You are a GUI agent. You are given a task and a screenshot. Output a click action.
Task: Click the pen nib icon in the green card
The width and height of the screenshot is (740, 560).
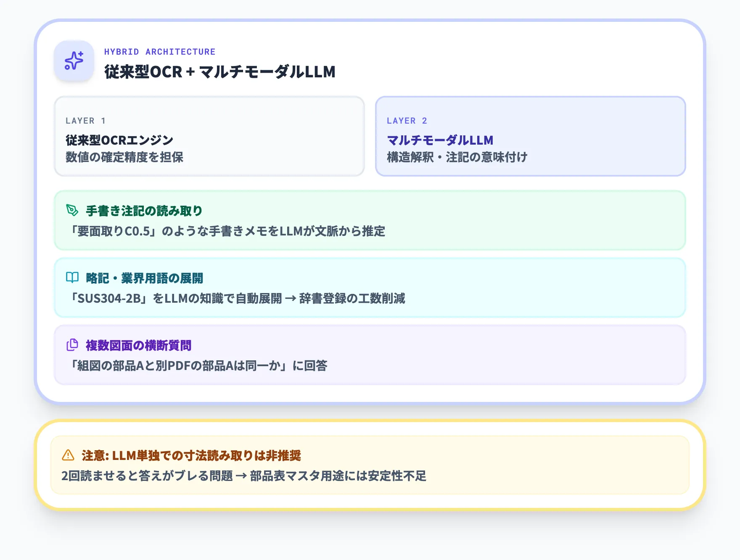click(72, 210)
